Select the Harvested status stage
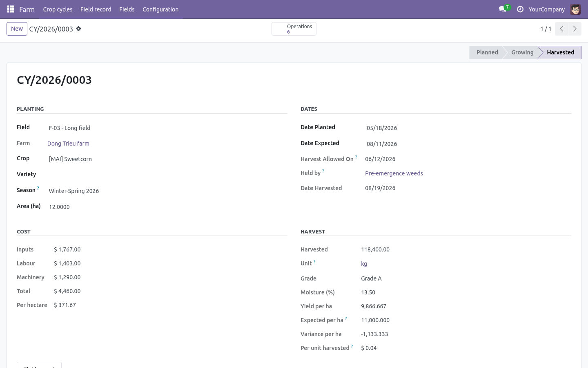This screenshot has width=588, height=368. [560, 52]
